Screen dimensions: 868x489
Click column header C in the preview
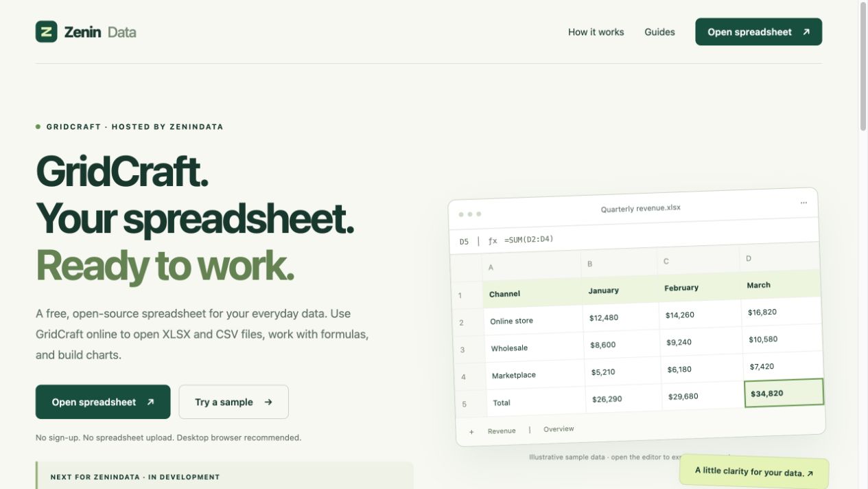(698, 261)
